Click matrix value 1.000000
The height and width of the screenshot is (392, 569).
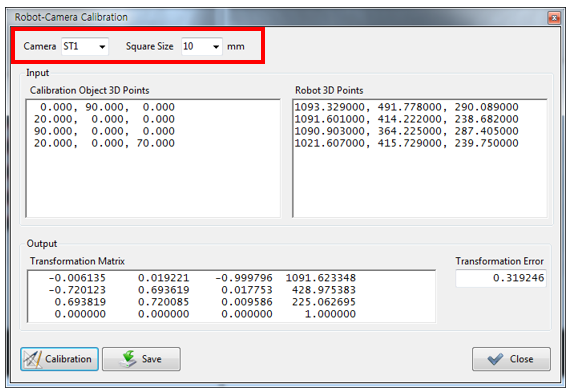tap(330, 314)
